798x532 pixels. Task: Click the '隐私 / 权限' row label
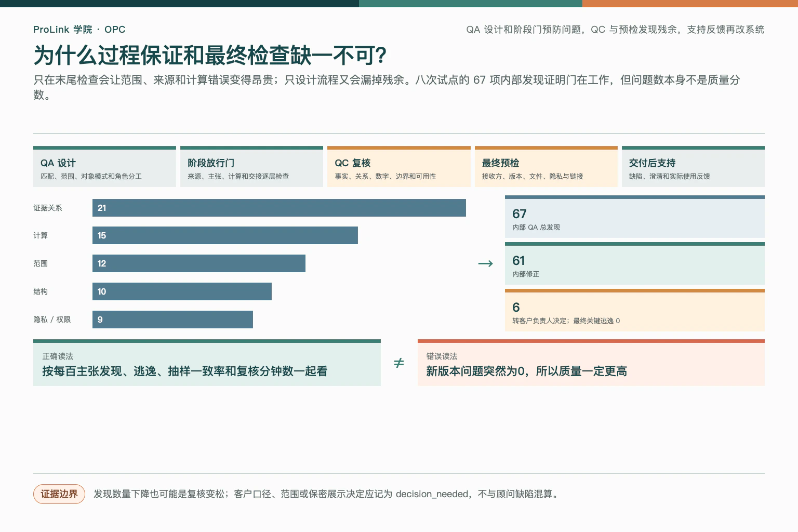tap(52, 320)
